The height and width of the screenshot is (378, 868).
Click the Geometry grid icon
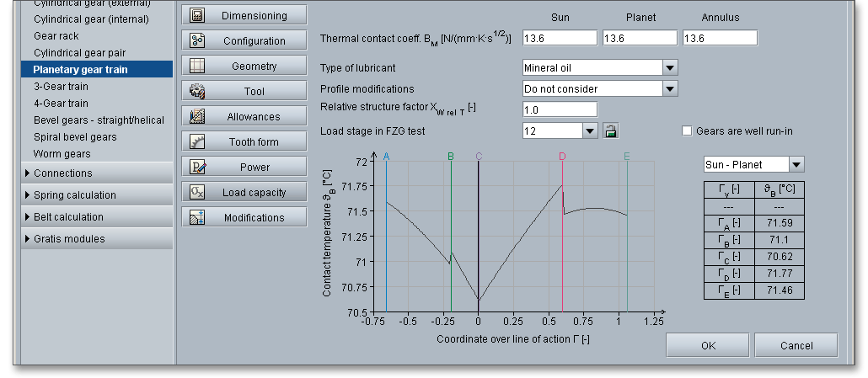point(198,66)
